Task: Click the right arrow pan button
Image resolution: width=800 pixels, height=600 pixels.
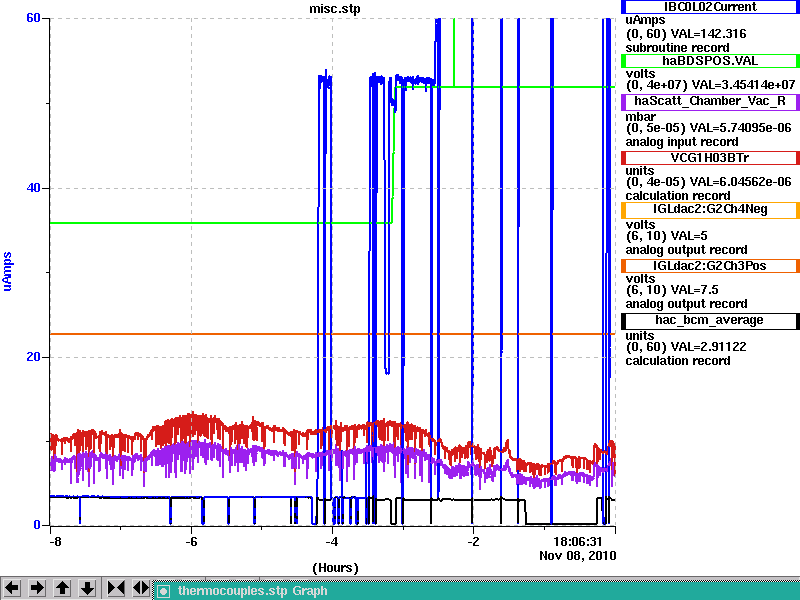Action: click(37, 588)
